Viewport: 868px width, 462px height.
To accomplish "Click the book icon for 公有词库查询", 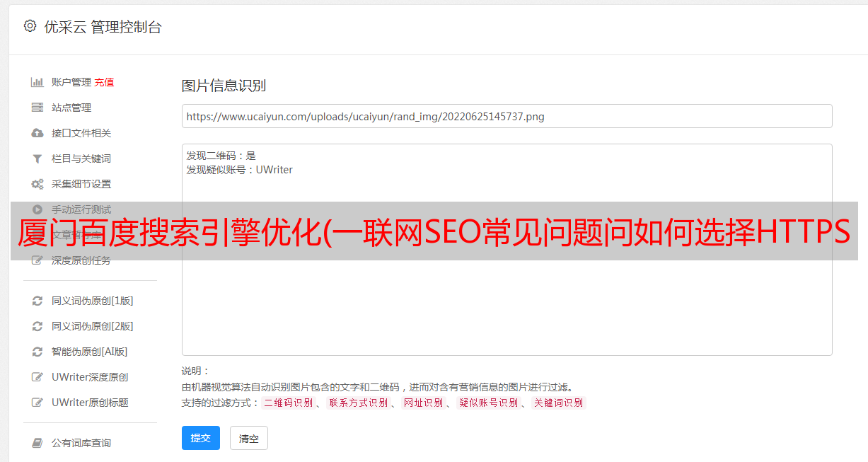I will [x=37, y=443].
